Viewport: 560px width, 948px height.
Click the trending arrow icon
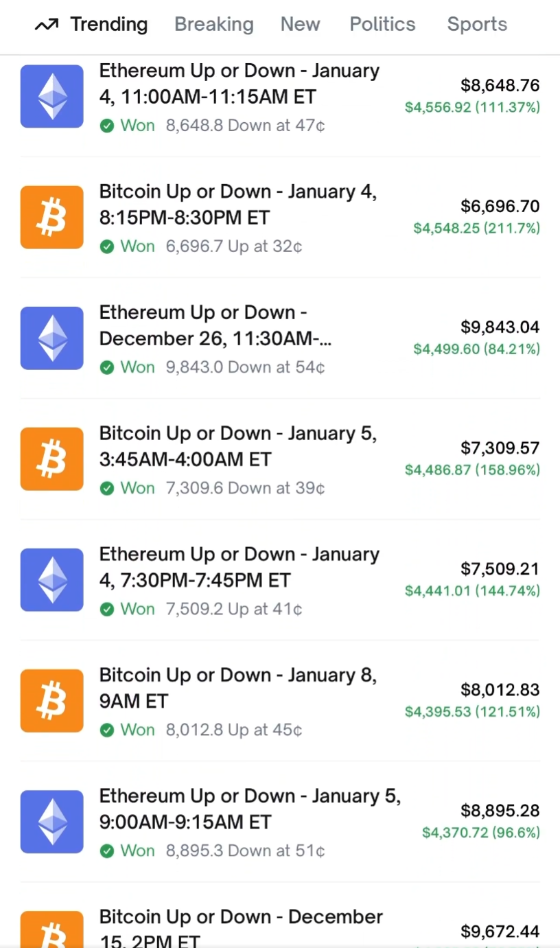point(47,25)
